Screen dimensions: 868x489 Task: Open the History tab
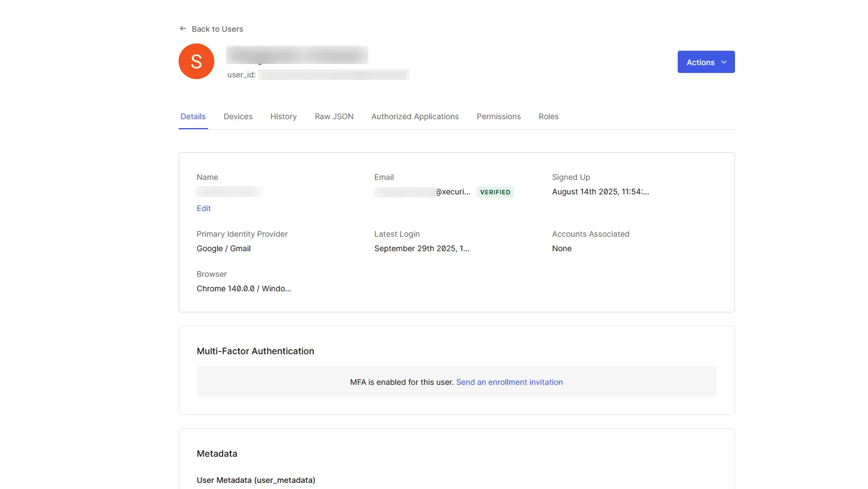pos(283,116)
